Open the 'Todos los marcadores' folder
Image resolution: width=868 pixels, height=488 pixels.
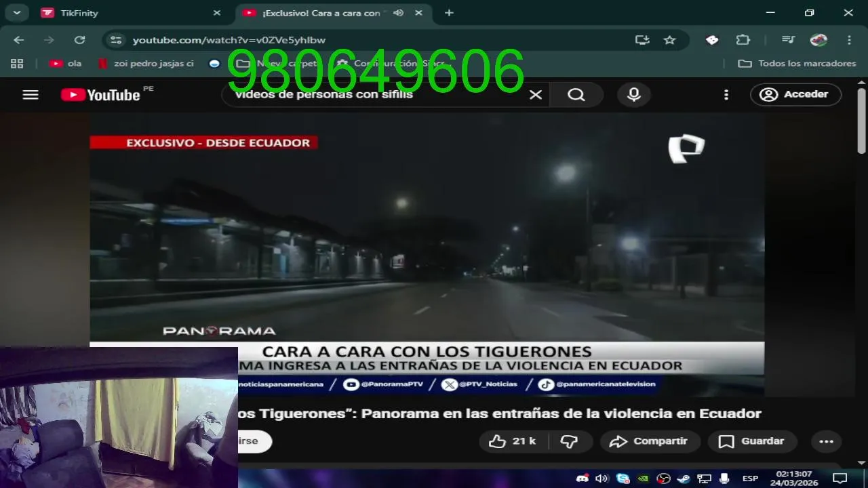pyautogui.click(x=797, y=64)
